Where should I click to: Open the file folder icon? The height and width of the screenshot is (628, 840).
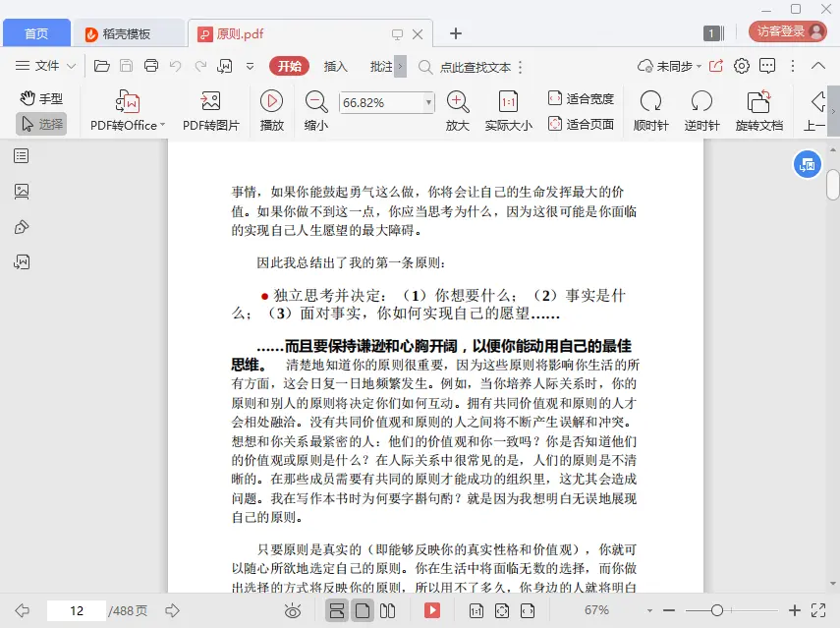pyautogui.click(x=102, y=66)
